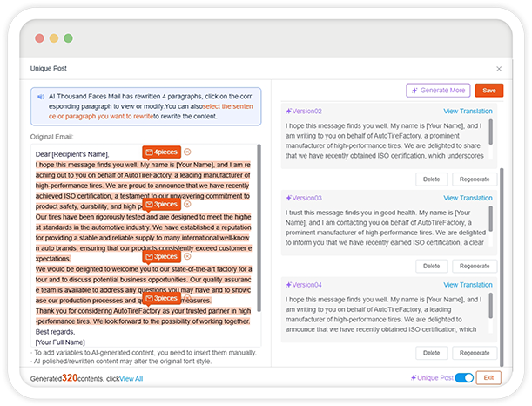
Task: Click the highlighted paragraph starting 'I hope this message'
Action: pyautogui.click(x=143, y=186)
